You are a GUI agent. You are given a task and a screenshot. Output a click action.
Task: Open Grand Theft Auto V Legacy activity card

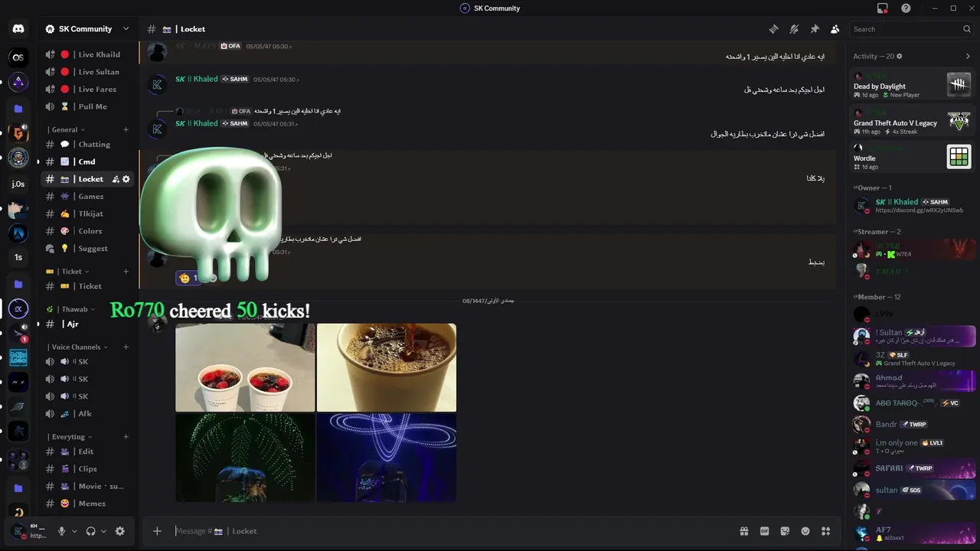(x=912, y=121)
